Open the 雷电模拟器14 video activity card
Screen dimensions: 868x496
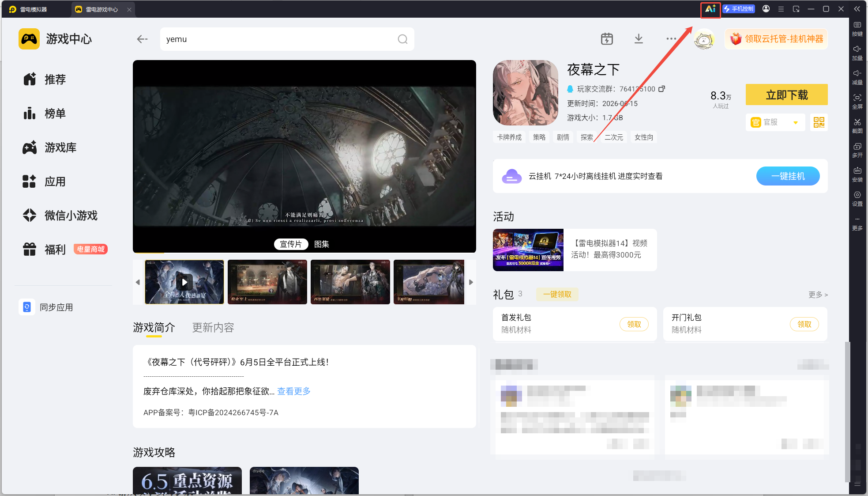(575, 250)
